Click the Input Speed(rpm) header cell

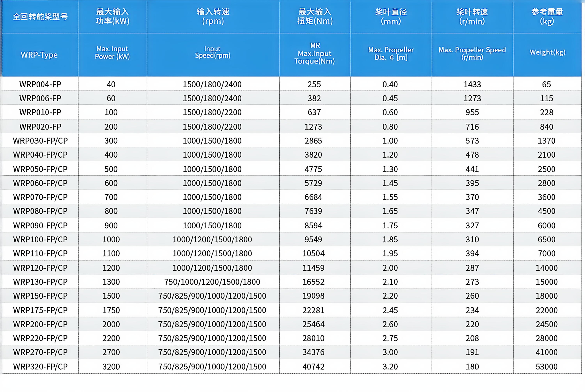[x=212, y=52]
